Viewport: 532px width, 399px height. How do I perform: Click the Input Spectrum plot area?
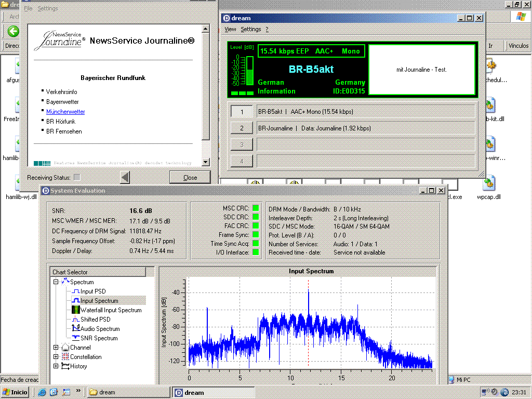(x=311, y=322)
